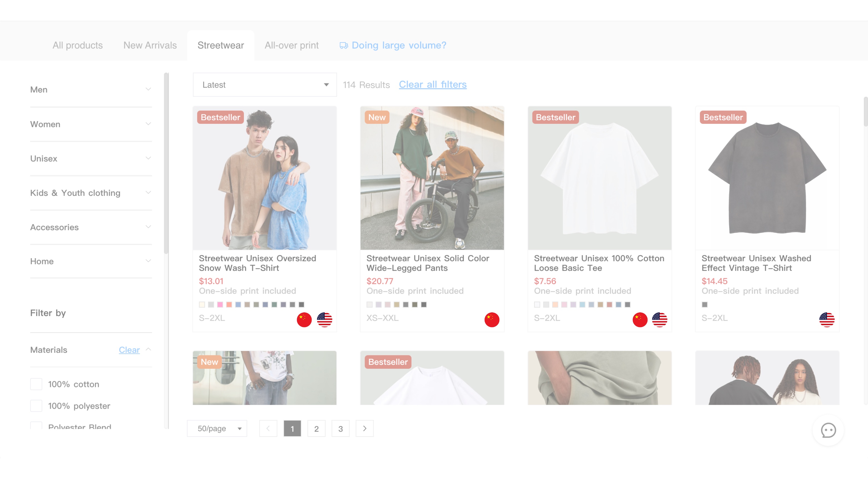Click the US flag shipping icon on Snow Wash tee
This screenshot has width=868, height=479.
click(324, 319)
